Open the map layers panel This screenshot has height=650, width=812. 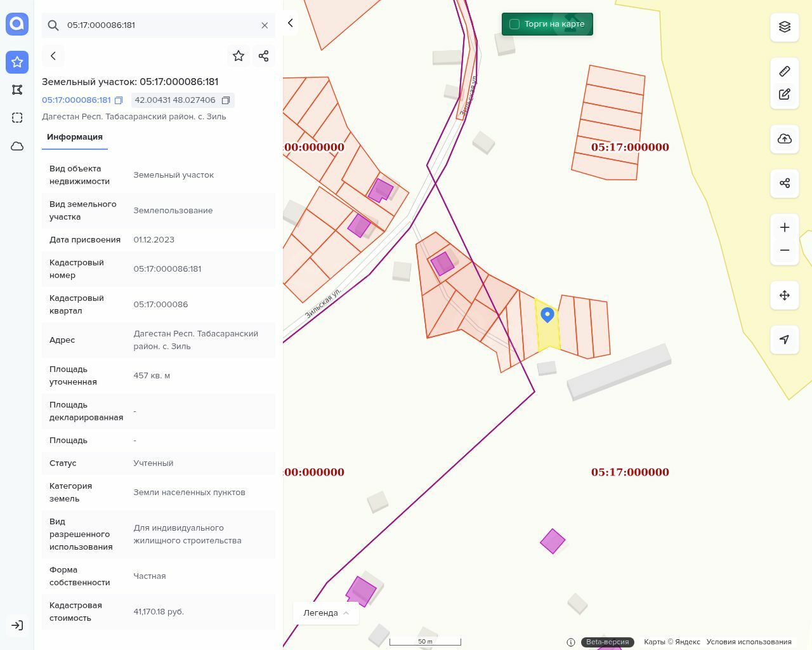[x=784, y=27]
